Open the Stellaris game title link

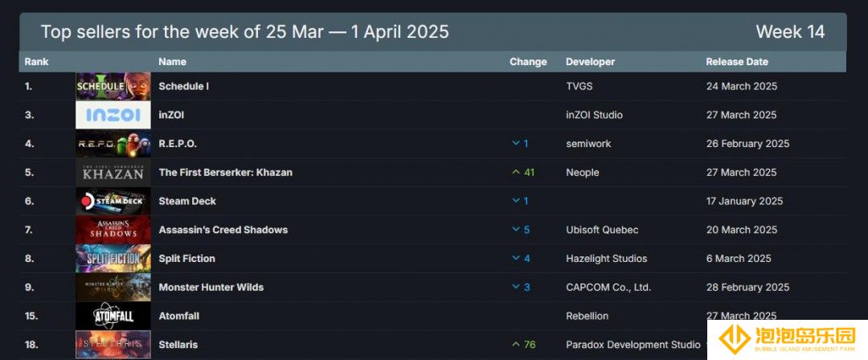point(178,345)
